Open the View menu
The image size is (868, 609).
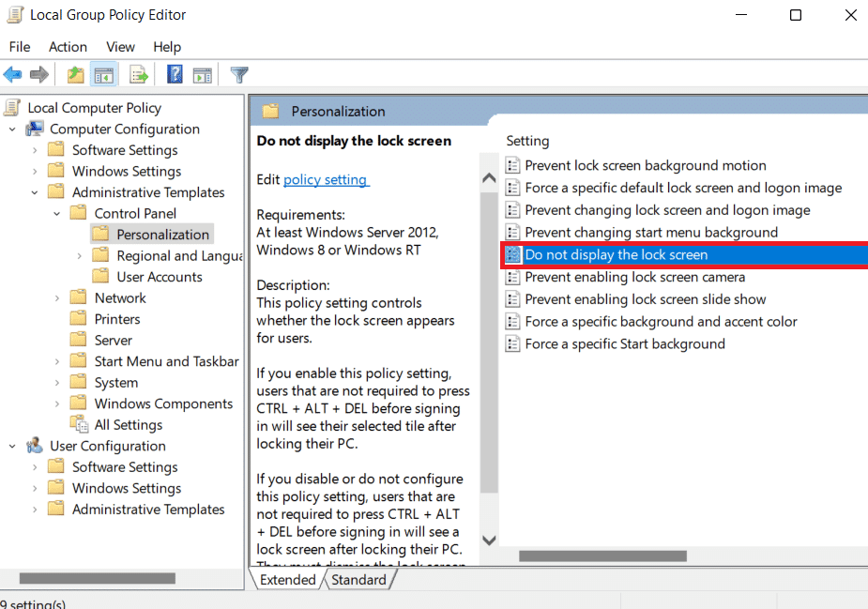point(120,47)
